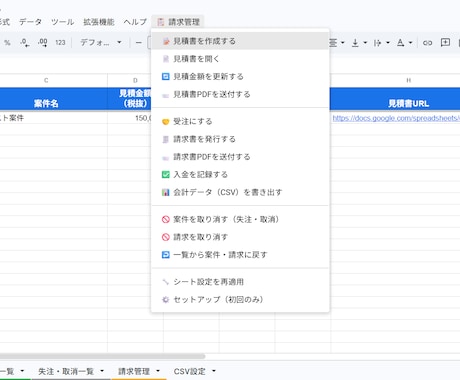
Task: Click decrease decimal places icon
Action: click(25, 43)
